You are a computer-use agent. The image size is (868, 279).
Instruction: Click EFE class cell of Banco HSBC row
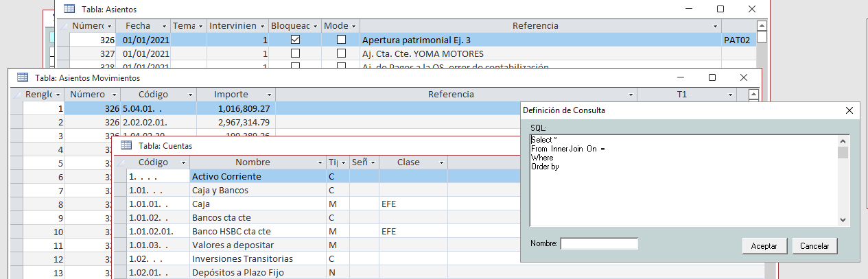pyautogui.click(x=413, y=231)
